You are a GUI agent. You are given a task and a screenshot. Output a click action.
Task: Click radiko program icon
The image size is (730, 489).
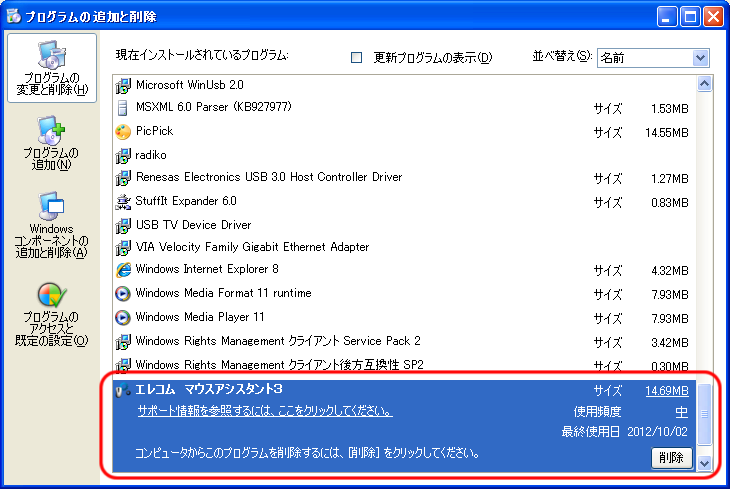[x=123, y=155]
